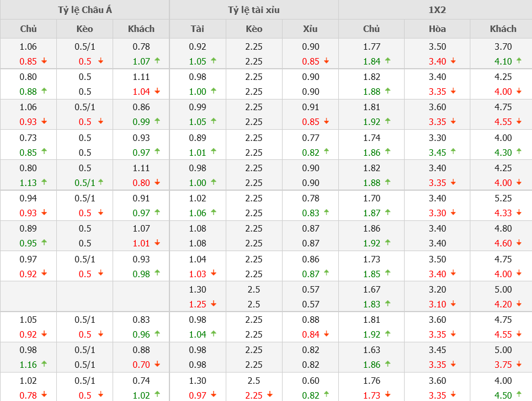532x401 pixels.
Task: Click the red down arrow beside 4.33
Action: [519, 212]
